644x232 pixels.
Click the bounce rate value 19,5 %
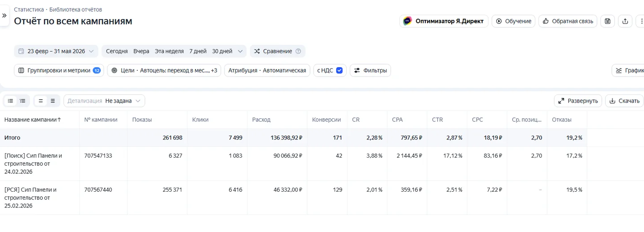574,189
